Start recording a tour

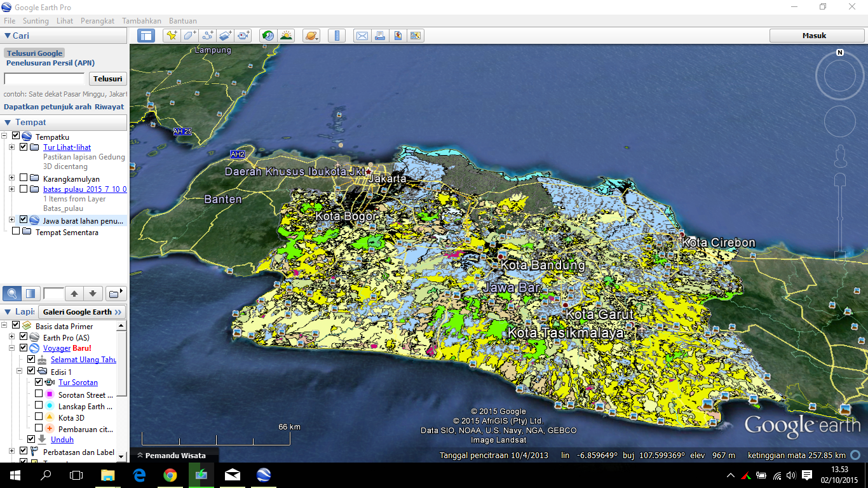coord(243,36)
